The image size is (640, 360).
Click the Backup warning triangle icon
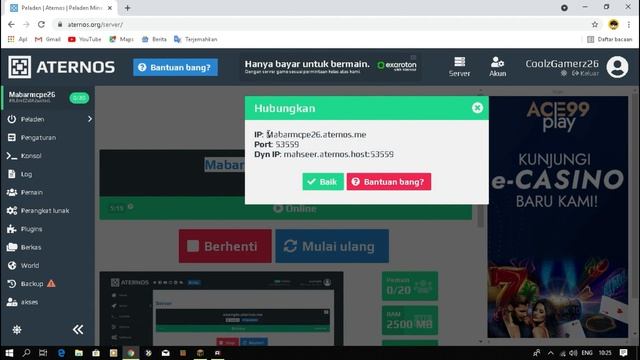tap(51, 283)
